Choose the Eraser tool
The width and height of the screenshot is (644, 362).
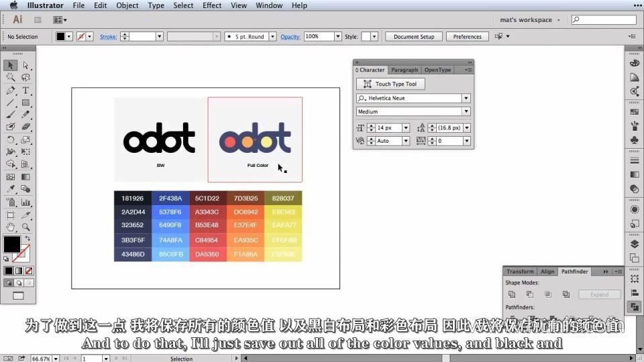coord(26,127)
